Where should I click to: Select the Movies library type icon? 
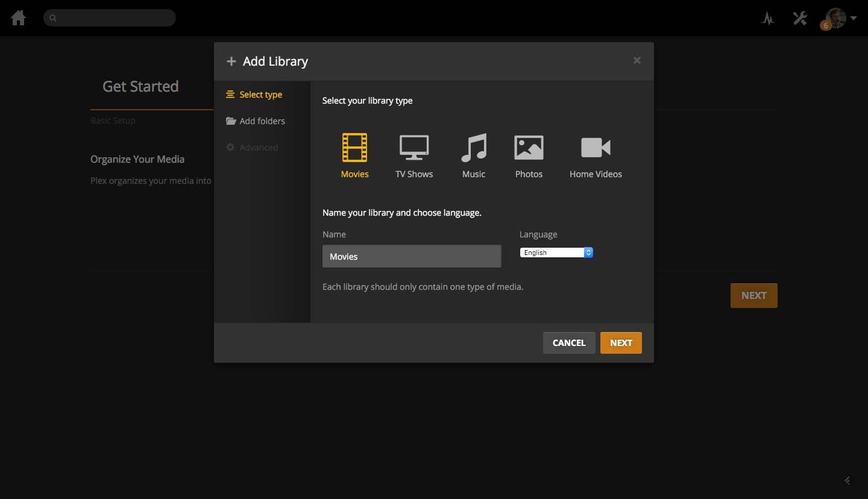click(x=354, y=148)
